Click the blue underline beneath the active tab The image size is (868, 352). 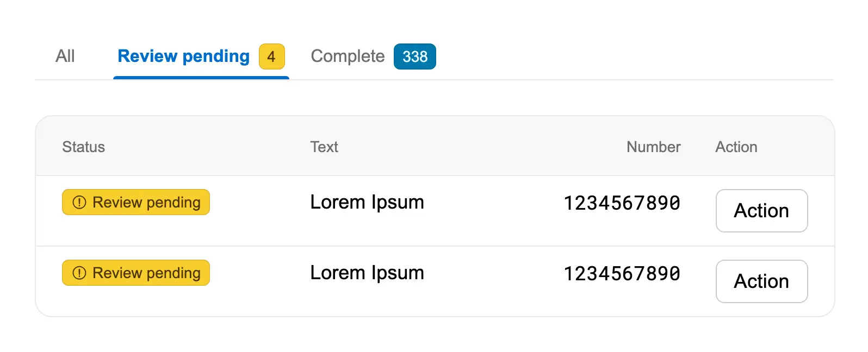pos(201,78)
